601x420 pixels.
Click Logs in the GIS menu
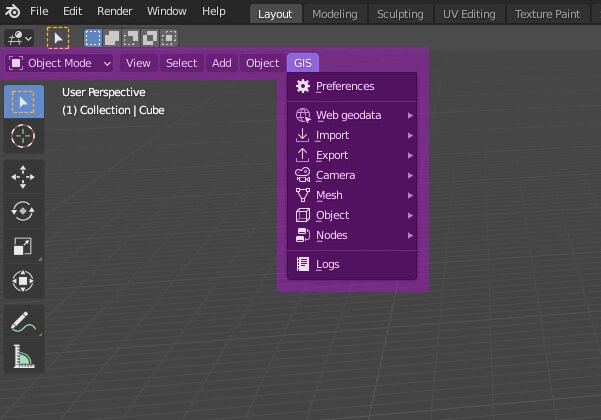[x=327, y=264]
